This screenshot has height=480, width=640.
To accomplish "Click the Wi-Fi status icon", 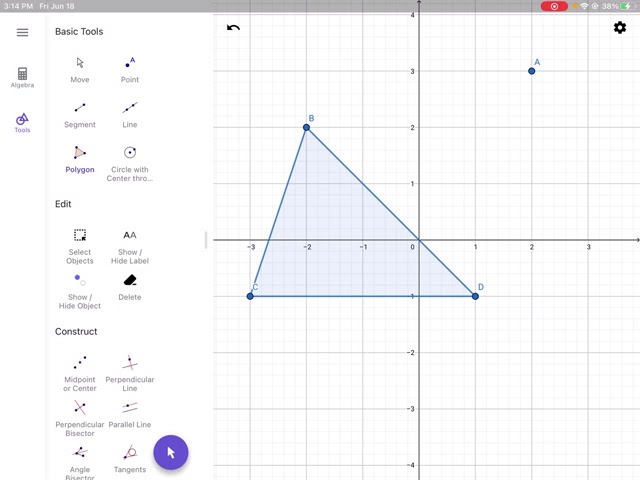I will point(584,6).
